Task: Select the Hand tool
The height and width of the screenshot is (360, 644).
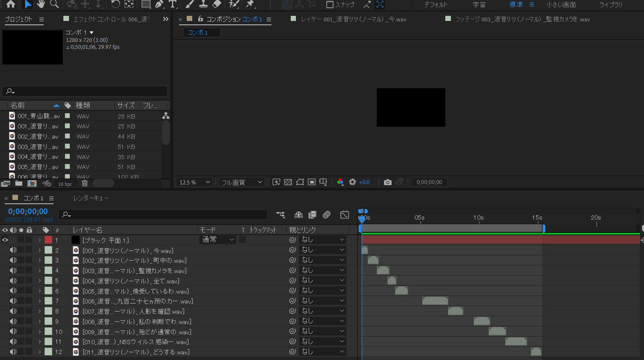Action: (x=41, y=4)
